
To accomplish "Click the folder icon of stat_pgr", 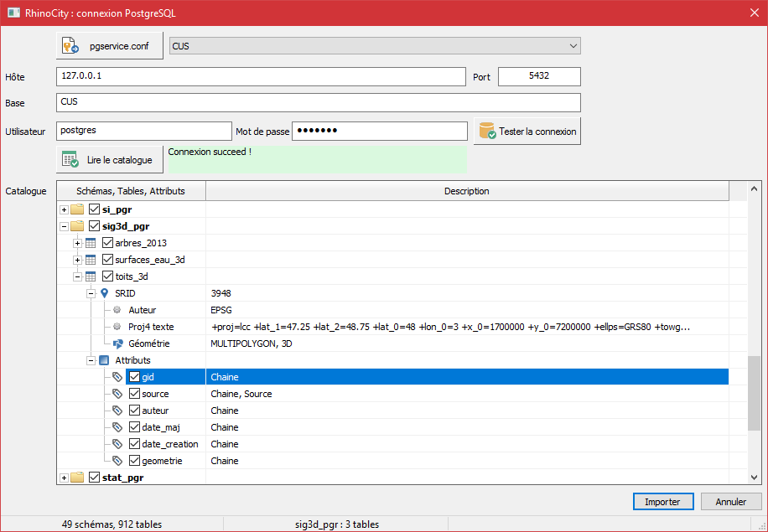I will coord(77,478).
